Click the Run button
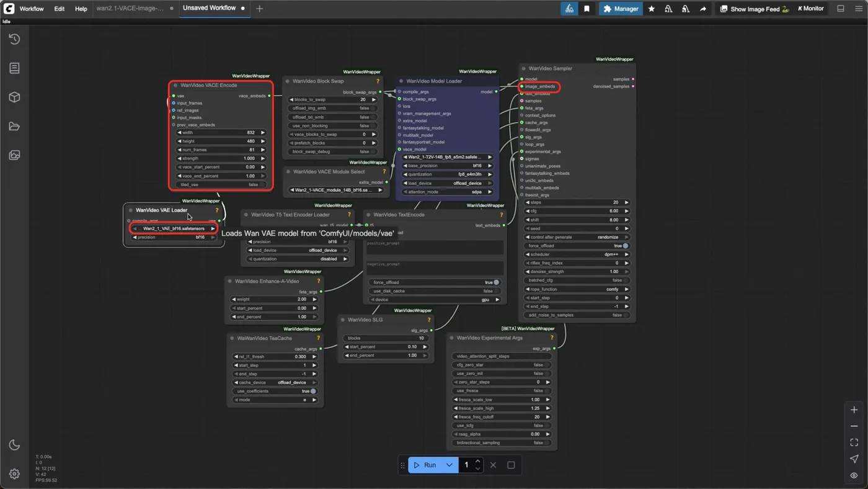 425,465
